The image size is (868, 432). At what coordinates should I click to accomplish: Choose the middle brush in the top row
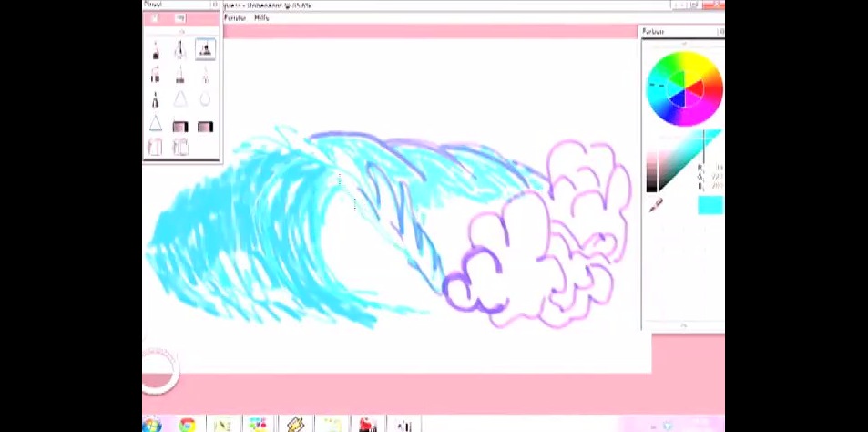point(180,49)
